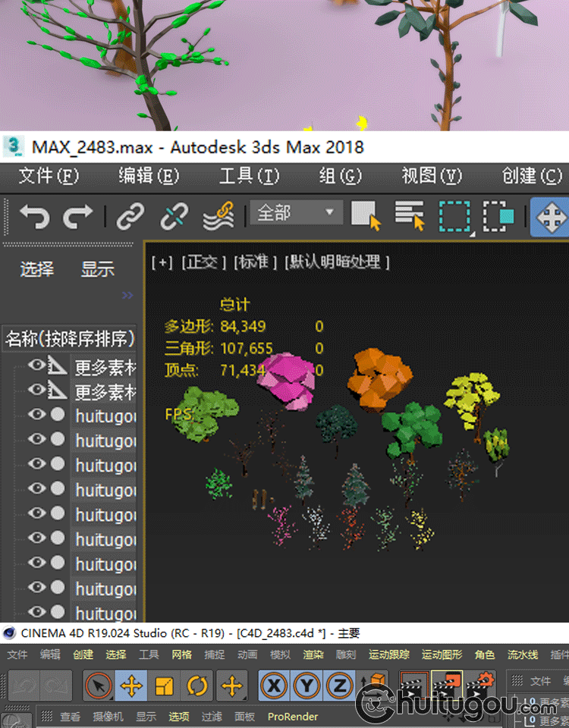
Task: Click the 3ds Max application logo icon
Action: pos(14,146)
